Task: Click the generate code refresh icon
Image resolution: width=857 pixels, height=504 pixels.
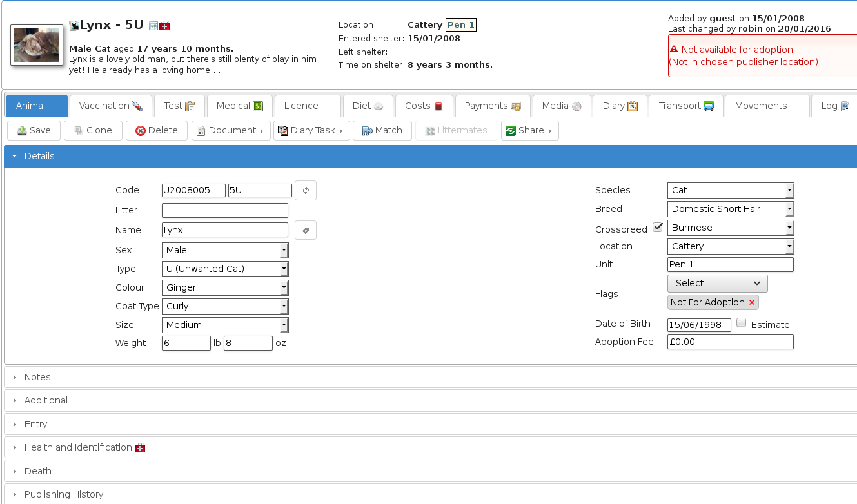Action: pyautogui.click(x=306, y=191)
